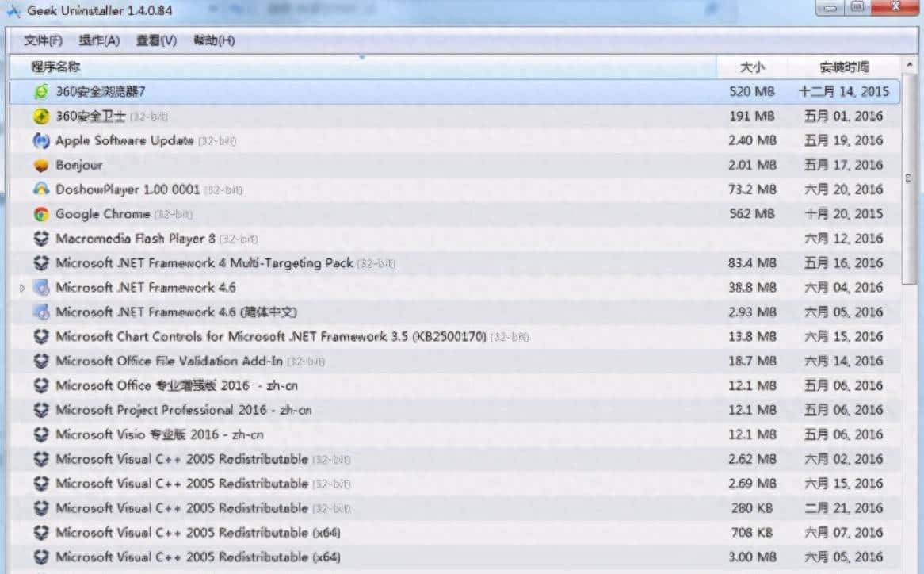Click the DoshowPlayer 1.00 0001 icon
924x574 pixels.
(40, 189)
